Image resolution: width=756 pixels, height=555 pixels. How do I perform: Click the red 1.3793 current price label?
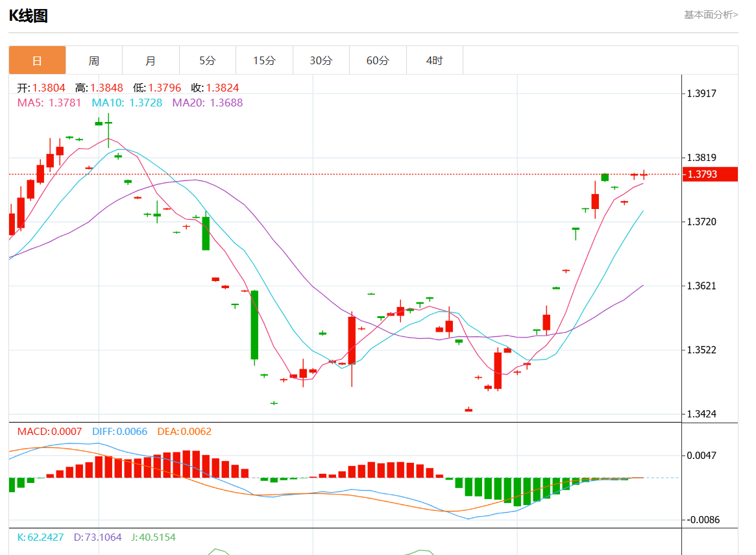710,174
